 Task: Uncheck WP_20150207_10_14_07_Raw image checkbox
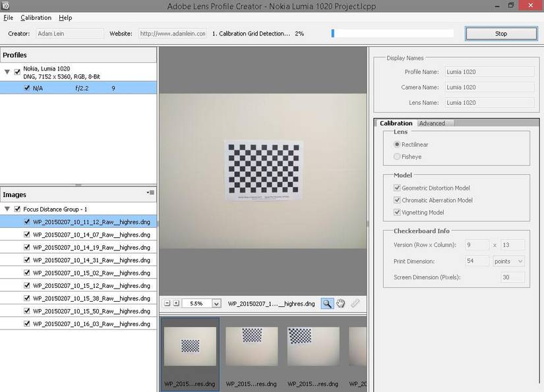pyautogui.click(x=27, y=235)
